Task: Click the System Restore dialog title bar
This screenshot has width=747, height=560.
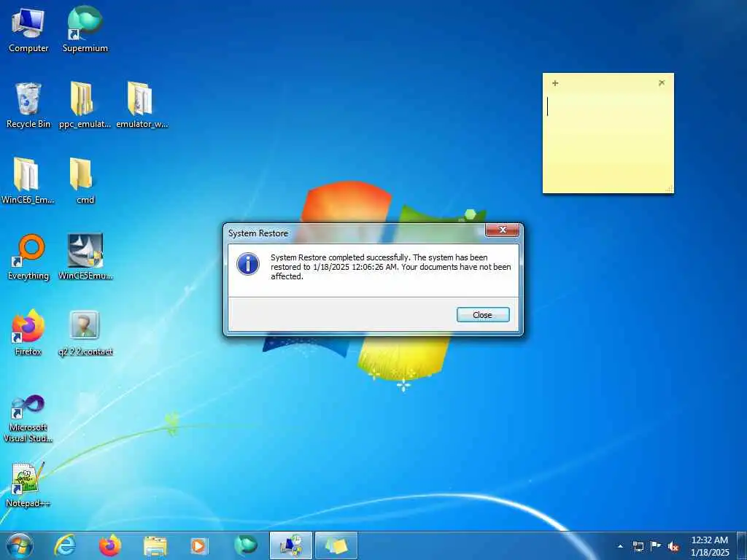Action: coord(355,233)
